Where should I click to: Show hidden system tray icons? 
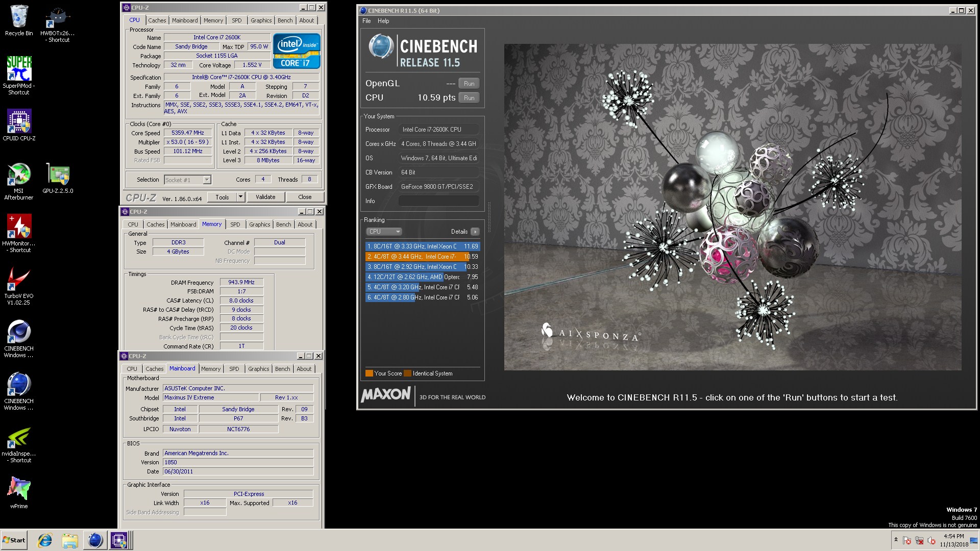[896, 540]
